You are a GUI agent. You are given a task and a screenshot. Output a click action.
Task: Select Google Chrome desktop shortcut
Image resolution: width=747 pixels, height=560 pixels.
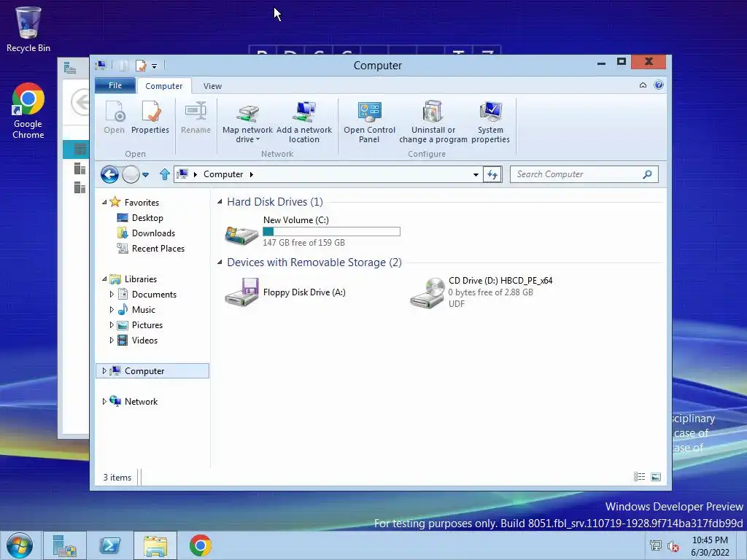[28, 112]
